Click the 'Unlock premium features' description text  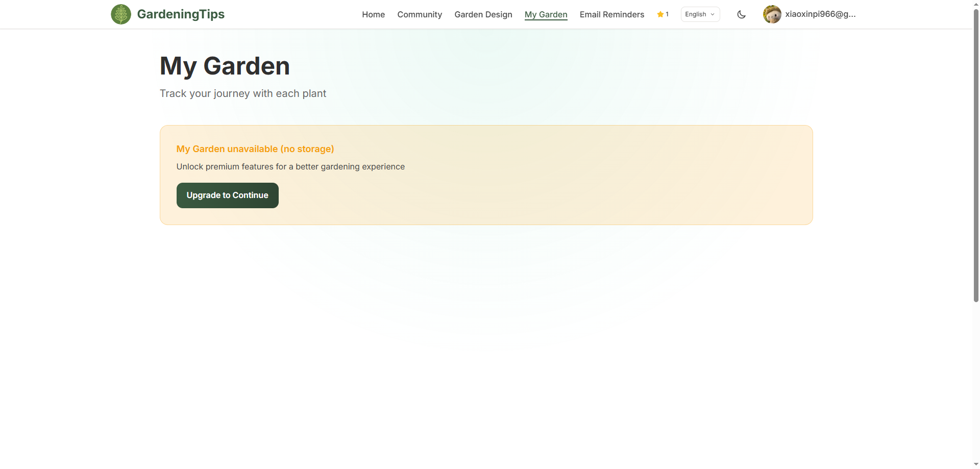pos(290,166)
